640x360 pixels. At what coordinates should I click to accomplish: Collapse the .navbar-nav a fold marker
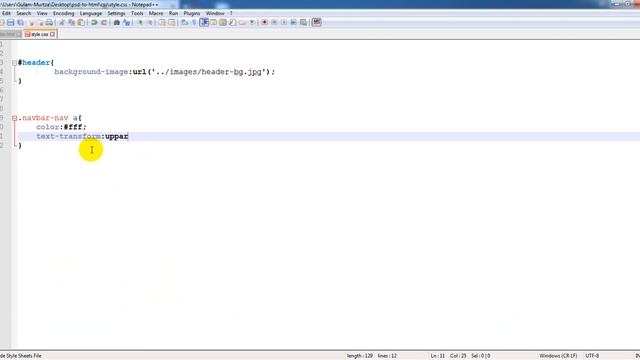pos(14,118)
